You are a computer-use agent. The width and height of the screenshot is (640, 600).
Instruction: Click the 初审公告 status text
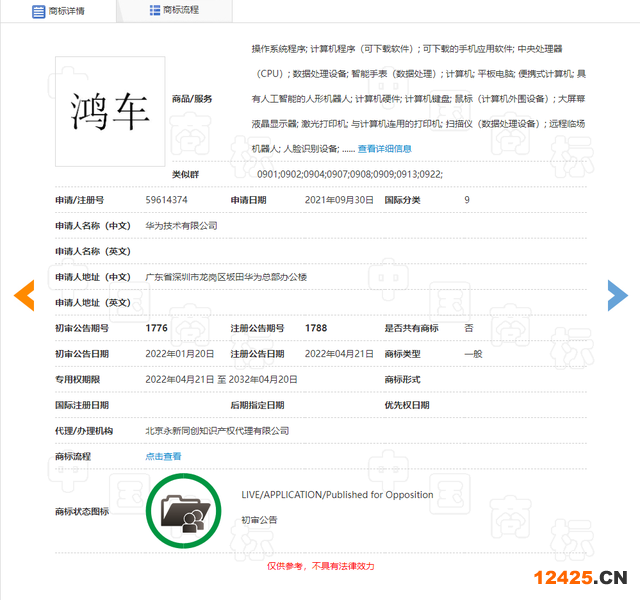point(259,520)
